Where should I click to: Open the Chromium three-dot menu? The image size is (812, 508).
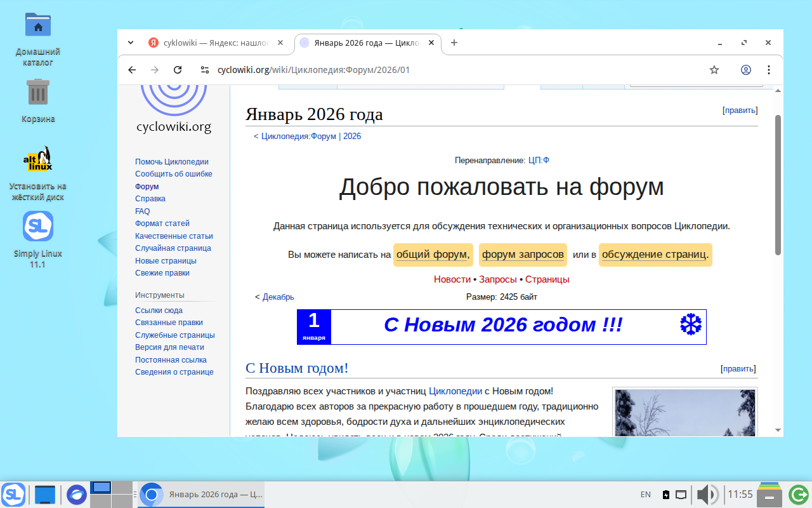(768, 70)
